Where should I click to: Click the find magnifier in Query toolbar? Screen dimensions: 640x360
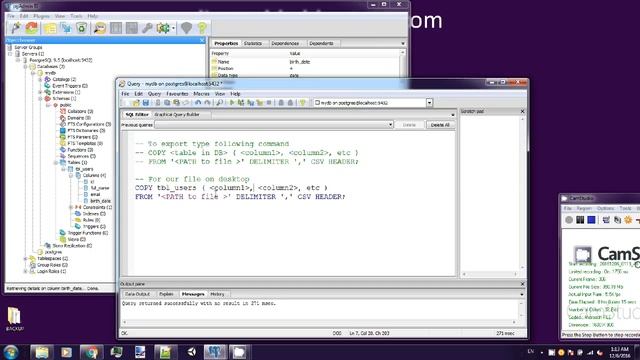click(220, 103)
